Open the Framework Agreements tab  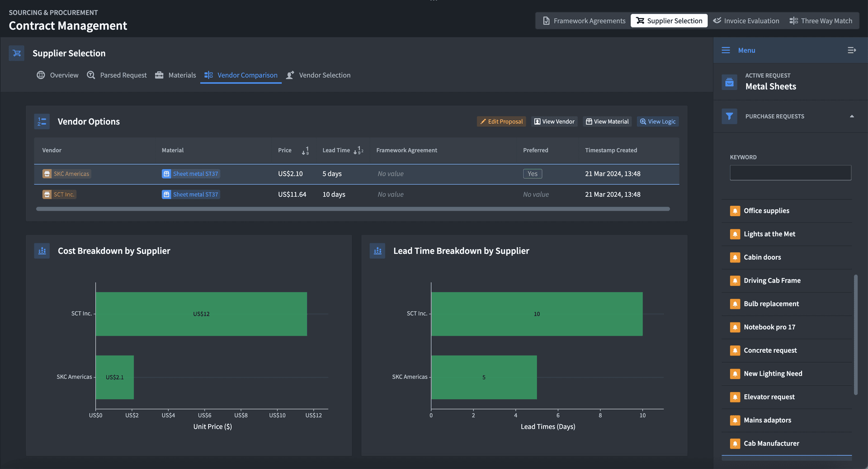(x=584, y=21)
